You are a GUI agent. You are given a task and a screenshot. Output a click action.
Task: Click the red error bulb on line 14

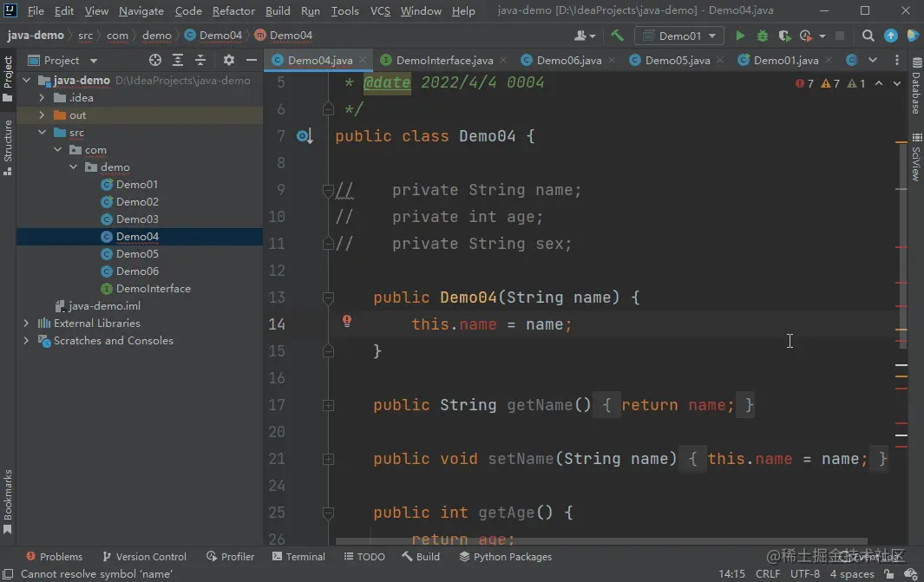[347, 321]
